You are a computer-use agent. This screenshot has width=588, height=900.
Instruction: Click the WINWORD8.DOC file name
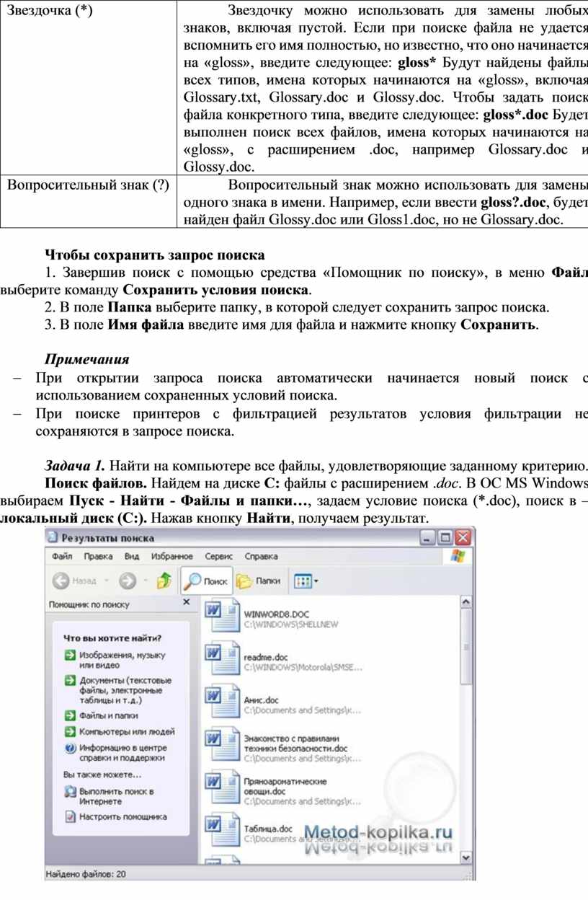[277, 614]
